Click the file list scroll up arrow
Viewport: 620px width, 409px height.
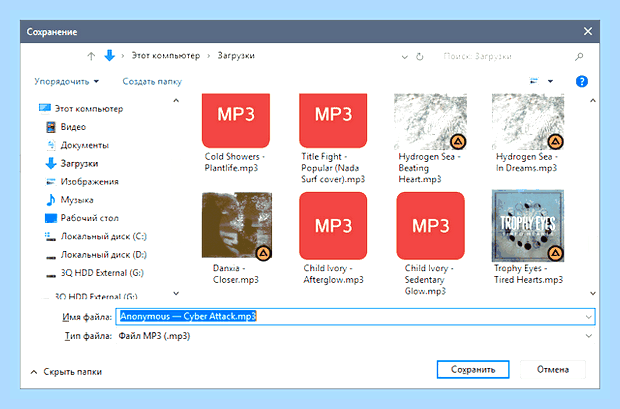tap(592, 101)
